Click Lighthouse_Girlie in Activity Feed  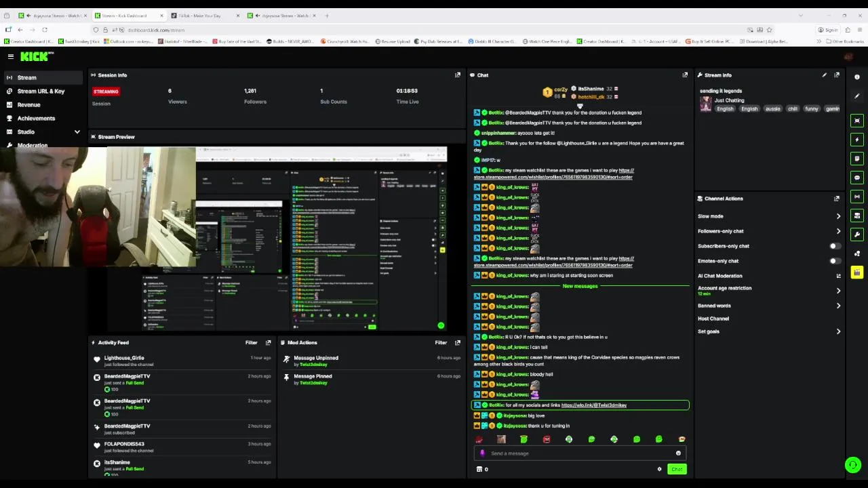click(124, 358)
